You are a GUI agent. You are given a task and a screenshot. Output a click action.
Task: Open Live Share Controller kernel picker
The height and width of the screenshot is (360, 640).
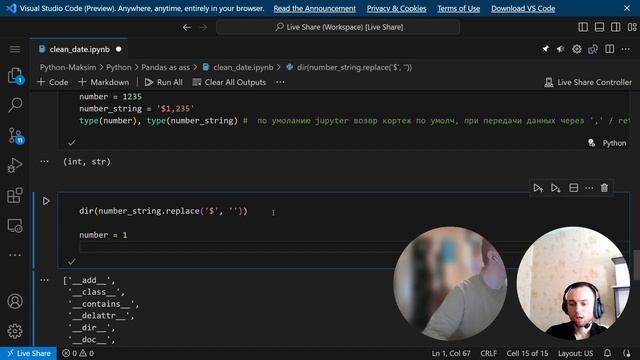(x=588, y=82)
